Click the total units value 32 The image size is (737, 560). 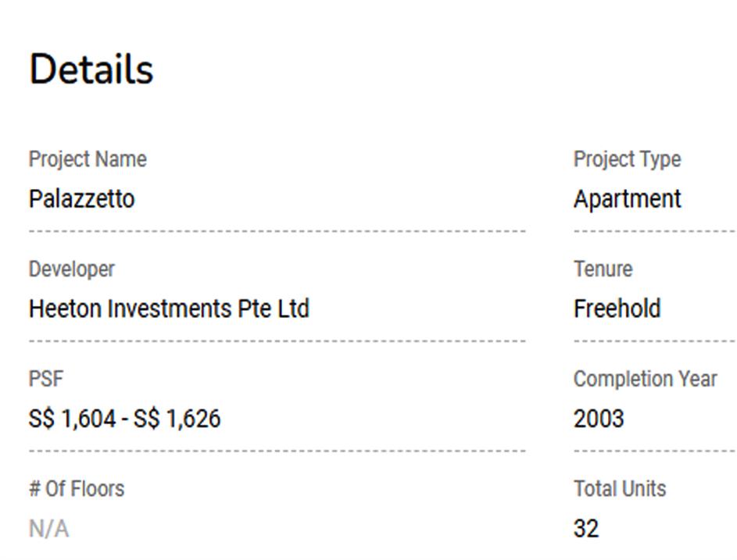click(586, 530)
